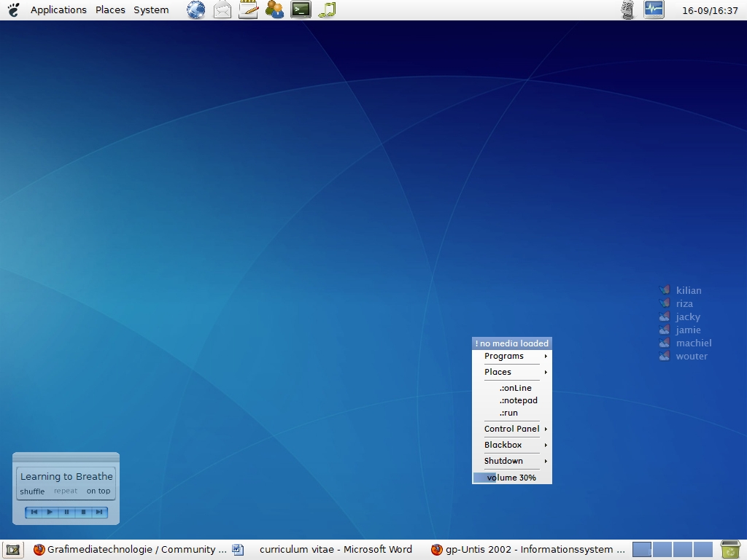Open the trash bin in bottom panel
This screenshot has height=560, width=747.
point(730,549)
